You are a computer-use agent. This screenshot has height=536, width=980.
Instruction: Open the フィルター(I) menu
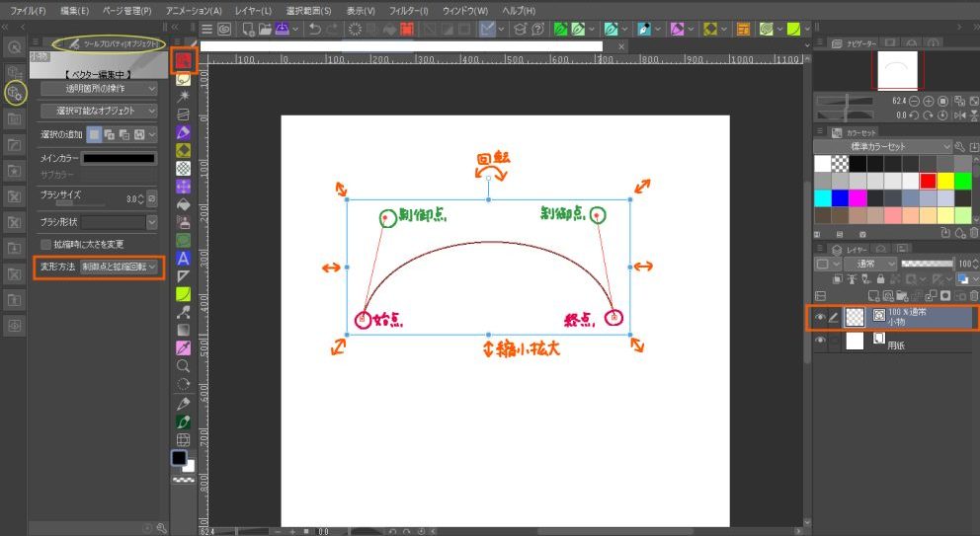tap(408, 10)
